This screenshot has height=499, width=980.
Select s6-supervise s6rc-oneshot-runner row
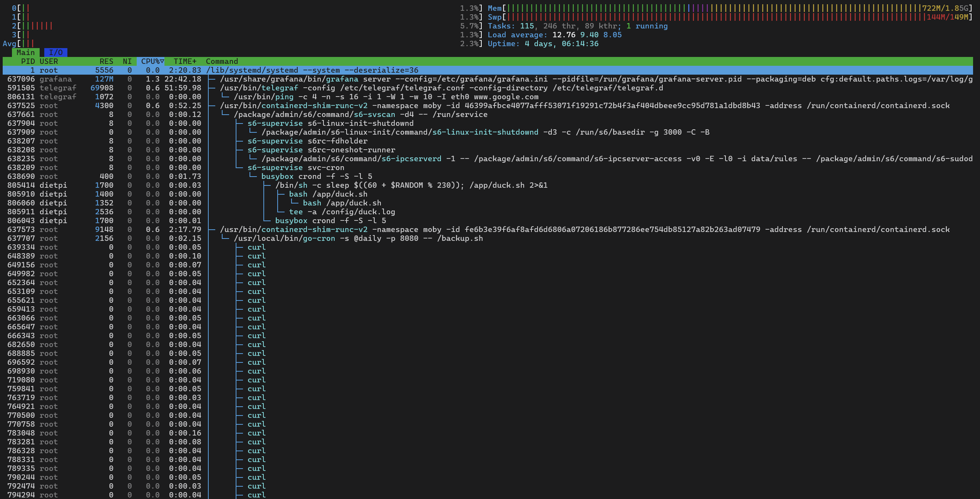(x=488, y=150)
